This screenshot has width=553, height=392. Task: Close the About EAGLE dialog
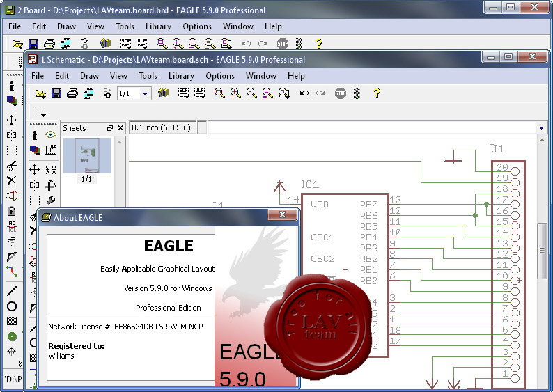pos(282,214)
